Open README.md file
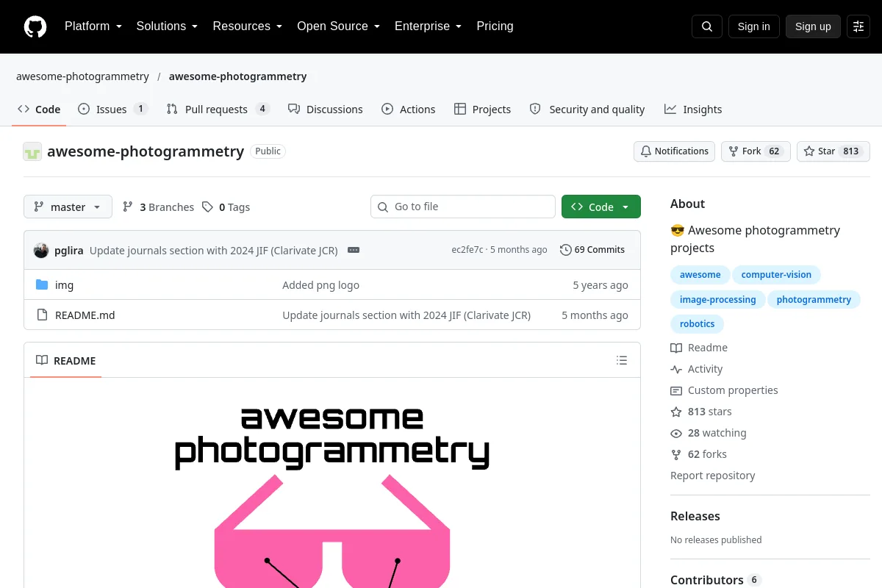The width and height of the screenshot is (882, 588). coord(85,315)
